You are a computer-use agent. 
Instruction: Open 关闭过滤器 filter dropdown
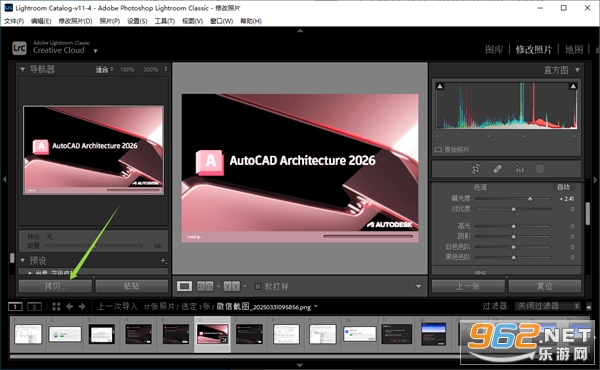[x=548, y=306]
